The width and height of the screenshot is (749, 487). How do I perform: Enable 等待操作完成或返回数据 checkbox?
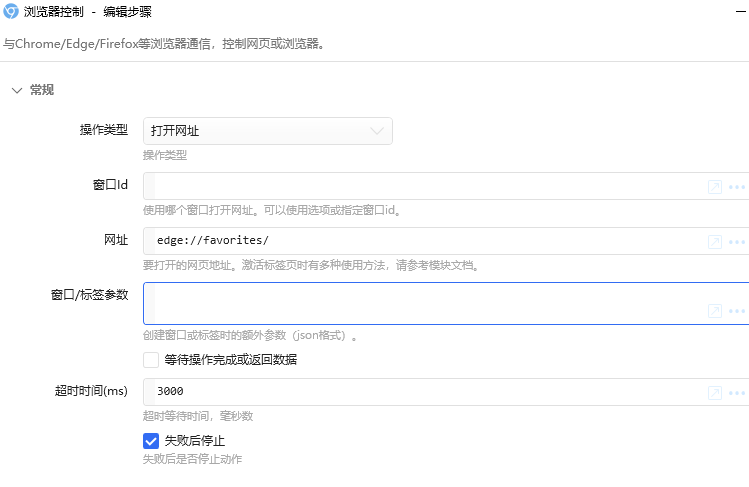(151, 360)
